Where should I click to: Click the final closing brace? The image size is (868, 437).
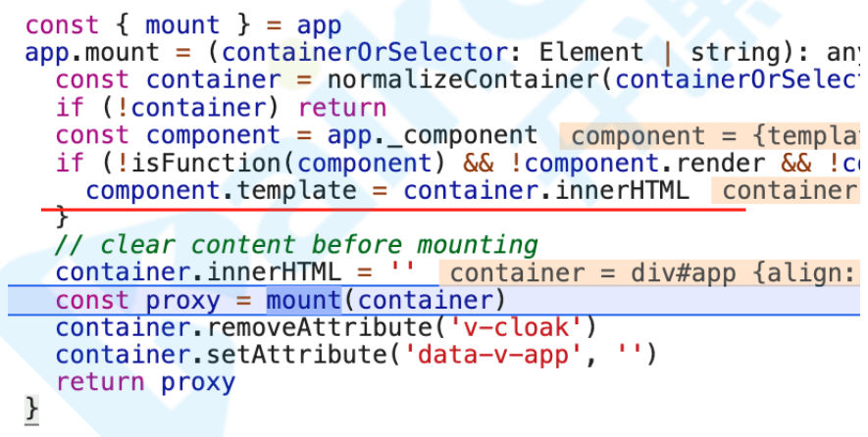31,411
